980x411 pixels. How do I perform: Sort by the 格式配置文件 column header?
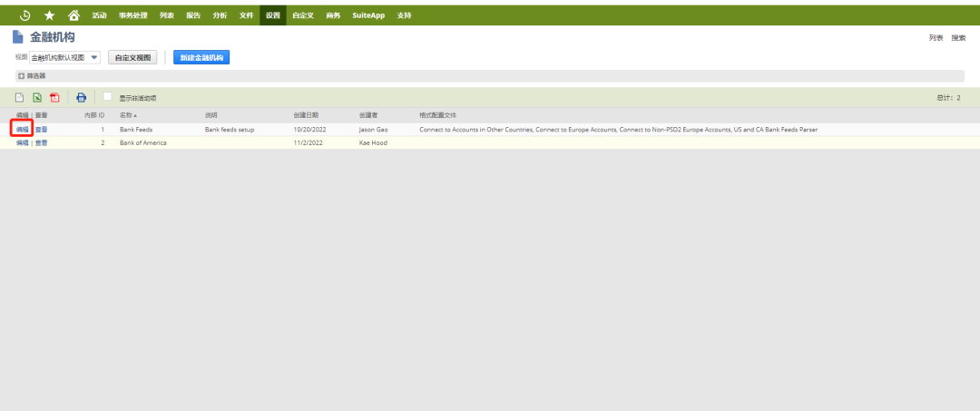[x=437, y=115]
